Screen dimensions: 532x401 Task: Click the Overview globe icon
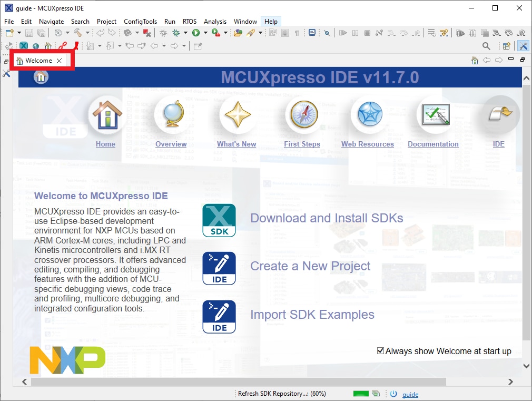[x=171, y=115]
